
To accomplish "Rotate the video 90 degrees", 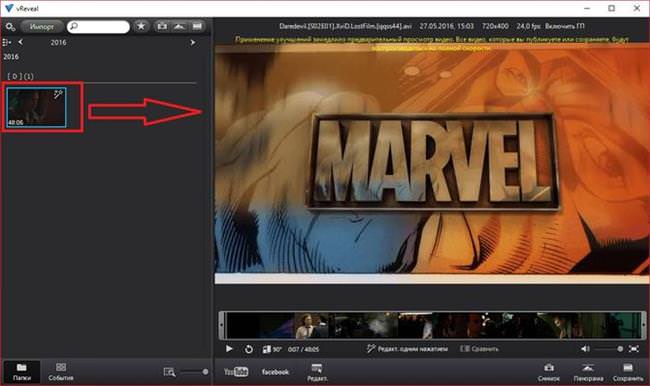I will tap(272, 349).
